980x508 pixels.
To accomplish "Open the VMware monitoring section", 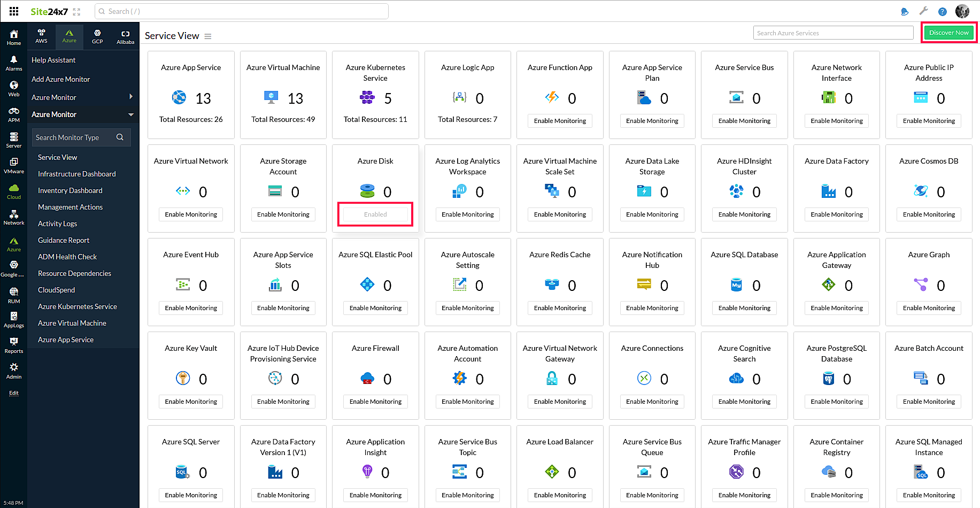I will (x=13, y=165).
